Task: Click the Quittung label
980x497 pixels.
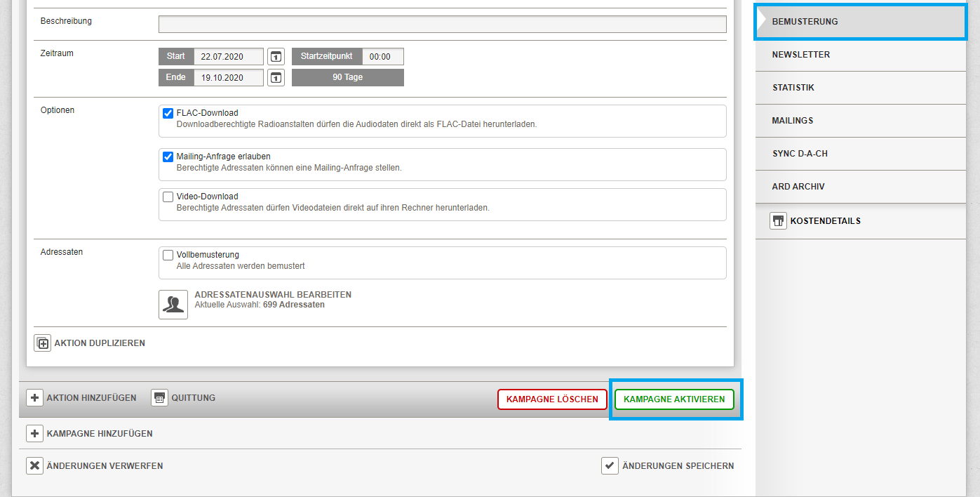Action: pos(194,398)
